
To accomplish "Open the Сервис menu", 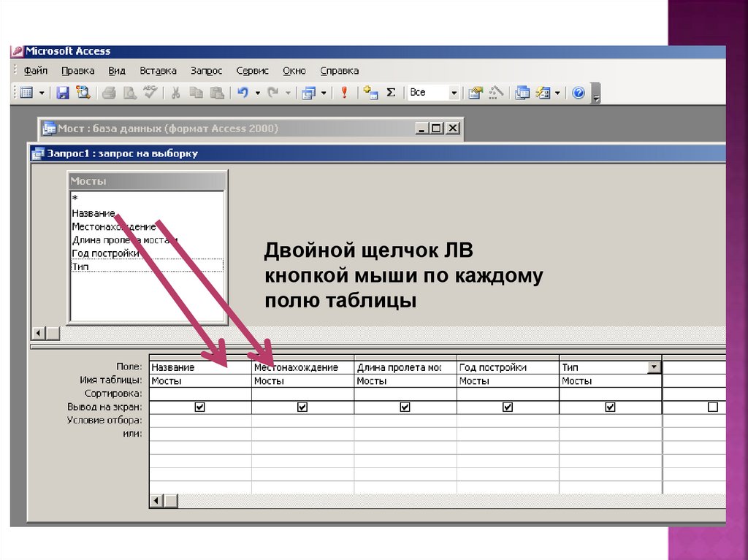I will click(x=252, y=71).
